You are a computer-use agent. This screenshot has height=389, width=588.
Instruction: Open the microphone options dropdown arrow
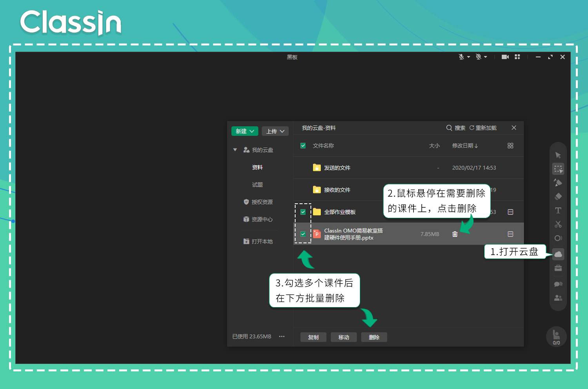tap(468, 57)
